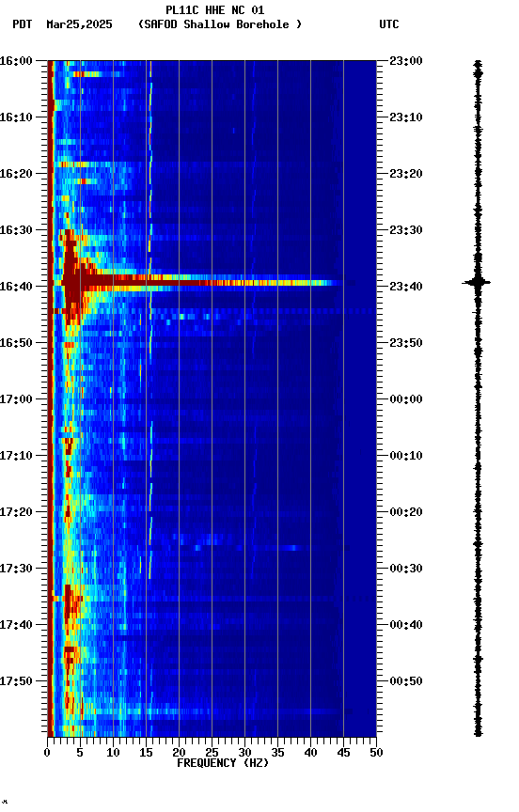Click the 25 Hz frequency tick label

click(x=212, y=753)
